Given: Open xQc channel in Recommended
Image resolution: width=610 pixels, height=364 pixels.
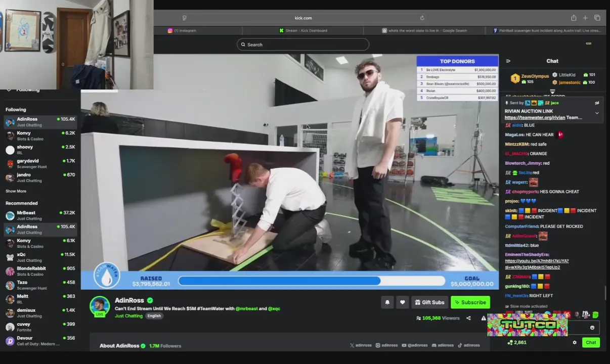Looking at the screenshot, I should 40,257.
